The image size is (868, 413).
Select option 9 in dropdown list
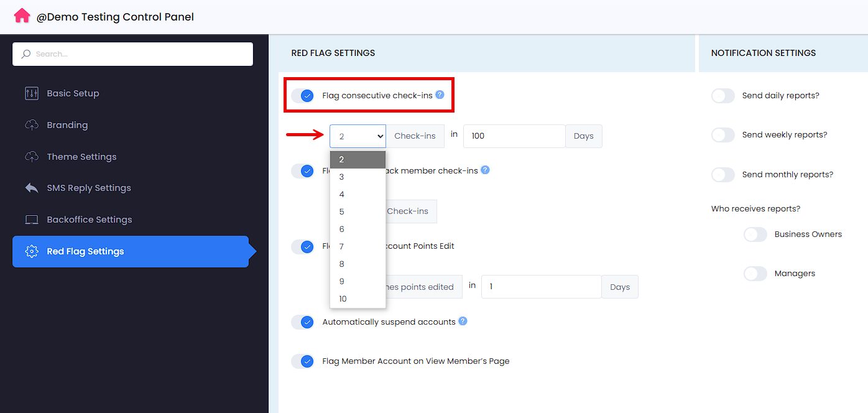358,282
